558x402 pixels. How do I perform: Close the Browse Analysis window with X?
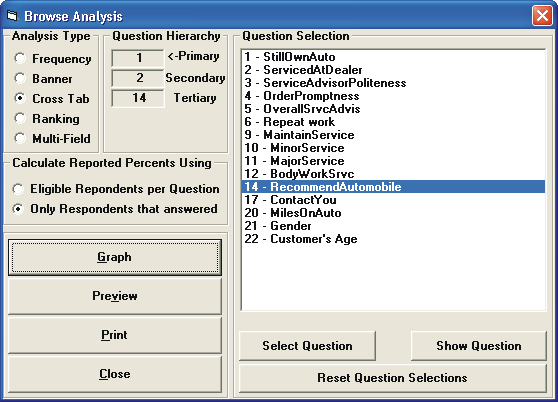542,16
